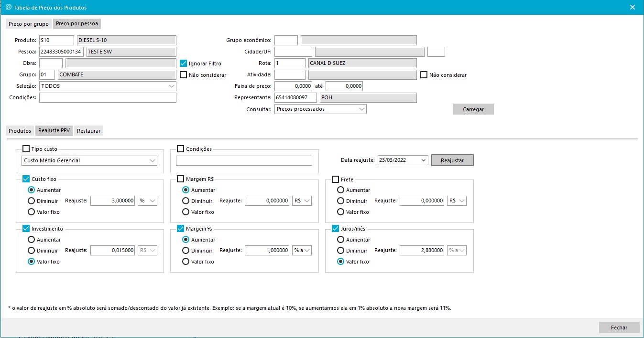Choose Valor fixo under Custo fixo
The width and height of the screenshot is (644, 338).
(x=32, y=212)
